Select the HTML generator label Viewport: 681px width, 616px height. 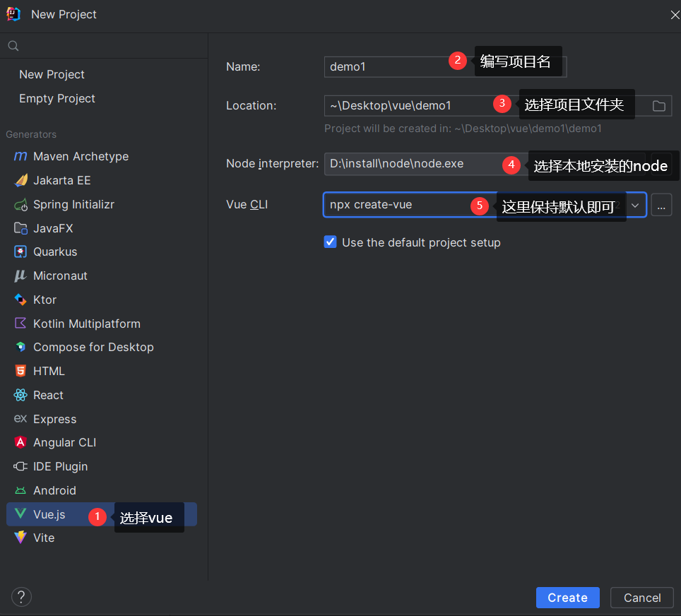(x=49, y=371)
